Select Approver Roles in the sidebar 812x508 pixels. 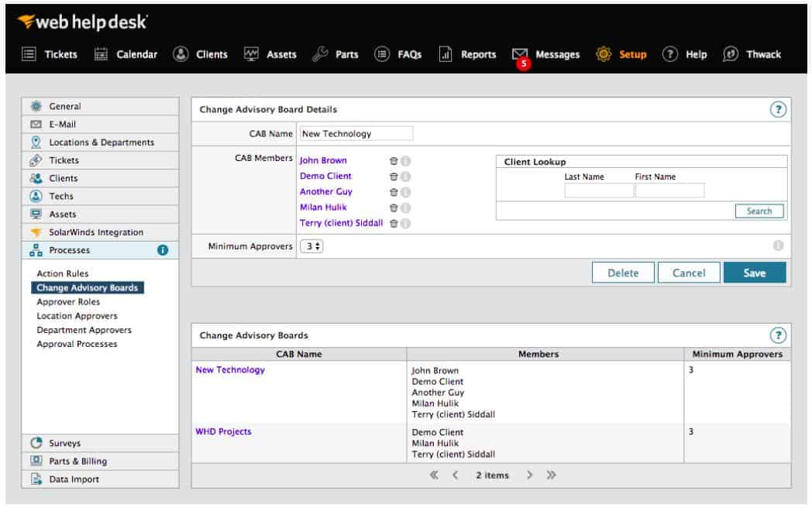pyautogui.click(x=68, y=301)
